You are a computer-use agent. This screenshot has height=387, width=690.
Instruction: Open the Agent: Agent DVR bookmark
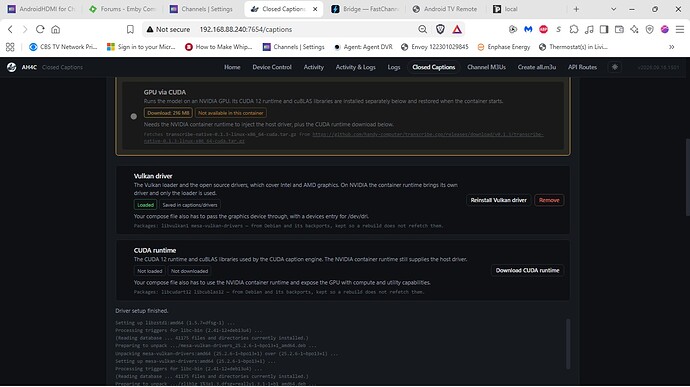[363, 47]
